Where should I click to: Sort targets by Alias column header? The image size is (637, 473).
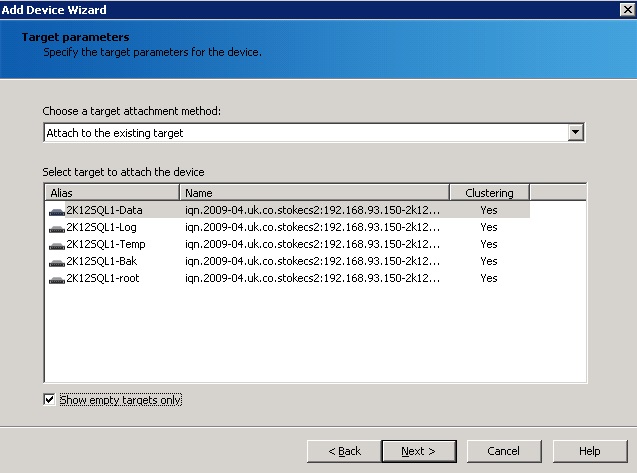[x=112, y=193]
